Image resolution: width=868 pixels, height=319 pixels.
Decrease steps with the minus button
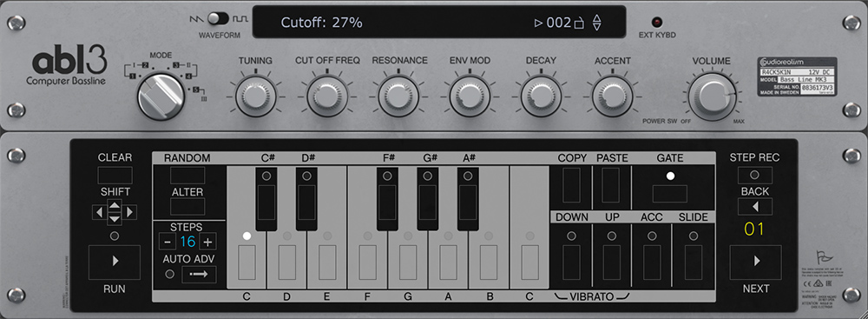(x=167, y=242)
